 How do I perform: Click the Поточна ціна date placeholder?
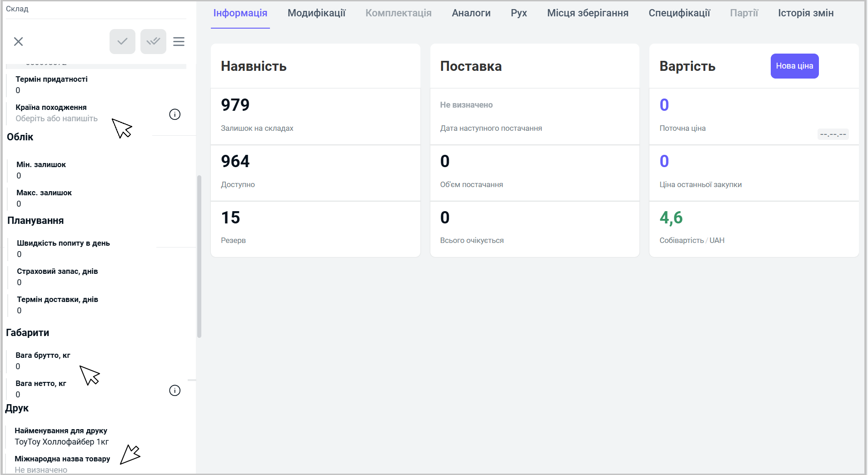coord(833,134)
